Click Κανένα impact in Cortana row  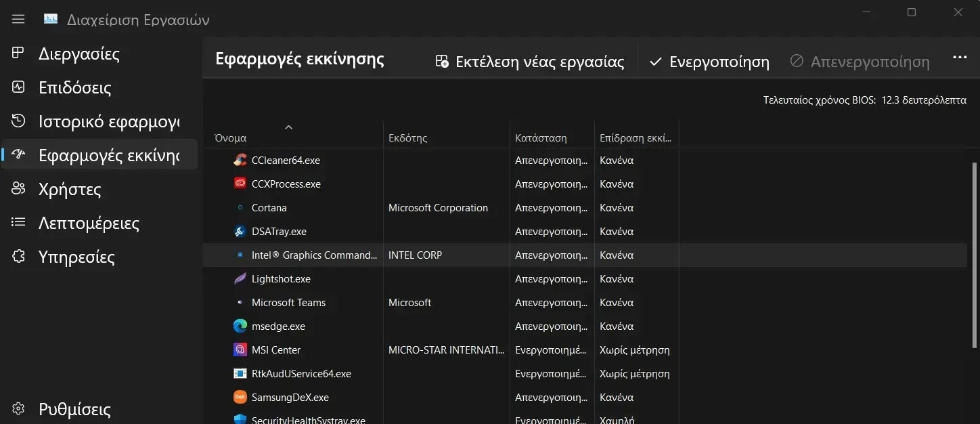[x=617, y=208]
